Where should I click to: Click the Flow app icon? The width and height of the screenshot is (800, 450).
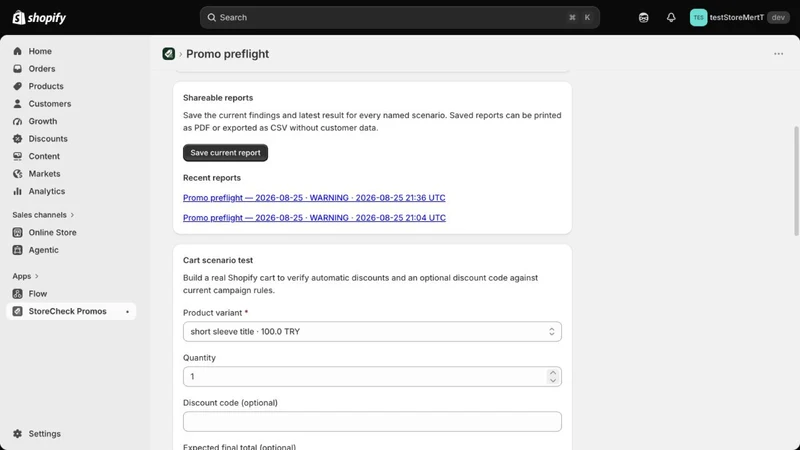pos(17,294)
